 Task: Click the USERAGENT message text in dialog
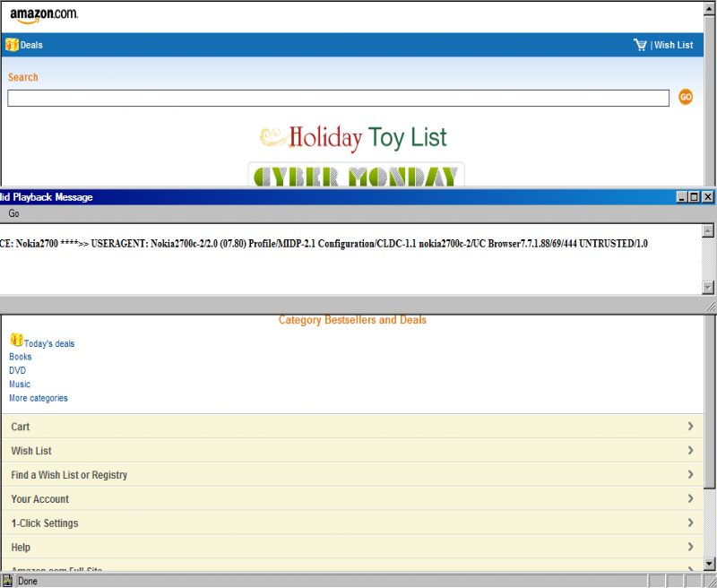pyautogui.click(x=324, y=244)
